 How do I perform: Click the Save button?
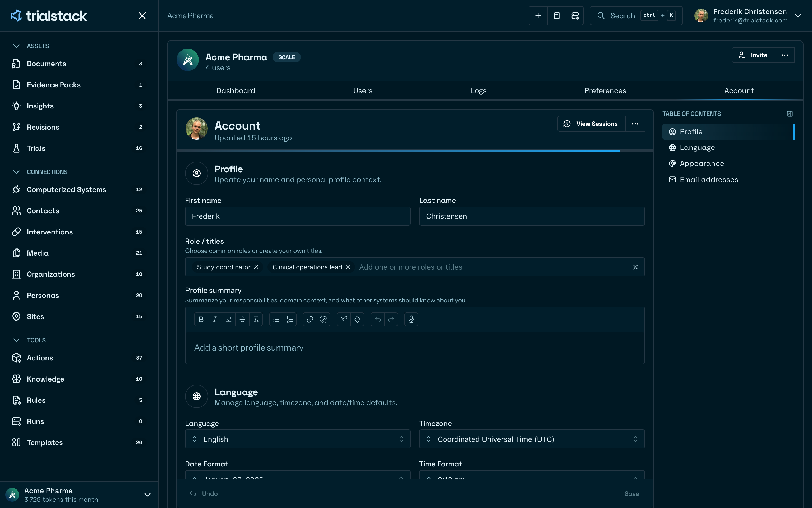click(631, 493)
